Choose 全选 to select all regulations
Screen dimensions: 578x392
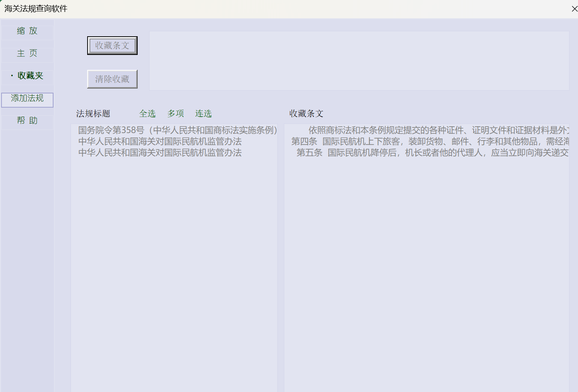[x=147, y=114]
